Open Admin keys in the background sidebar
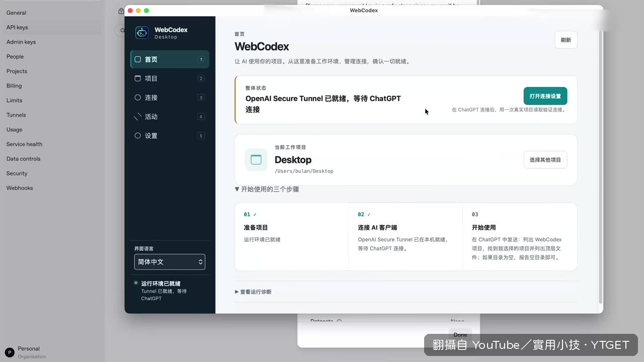The image size is (644, 362). 21,42
